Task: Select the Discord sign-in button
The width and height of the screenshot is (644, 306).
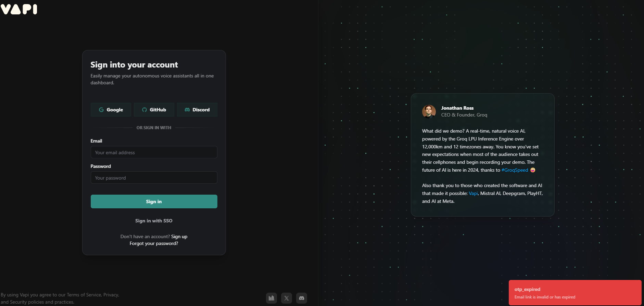Action: 197,110
